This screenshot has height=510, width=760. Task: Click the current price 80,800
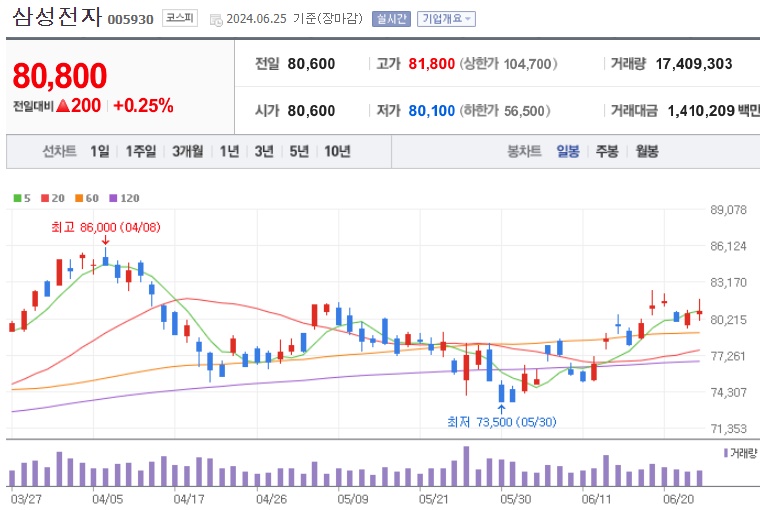(60, 76)
